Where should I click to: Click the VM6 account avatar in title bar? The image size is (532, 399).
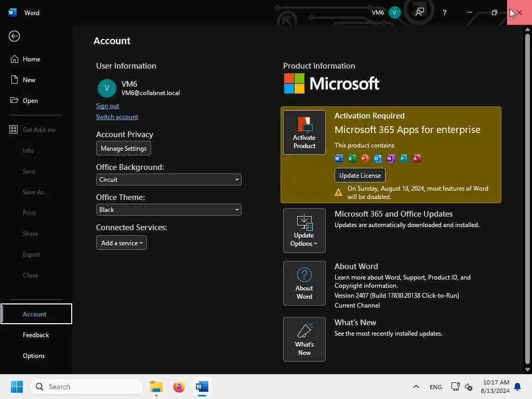tap(394, 12)
